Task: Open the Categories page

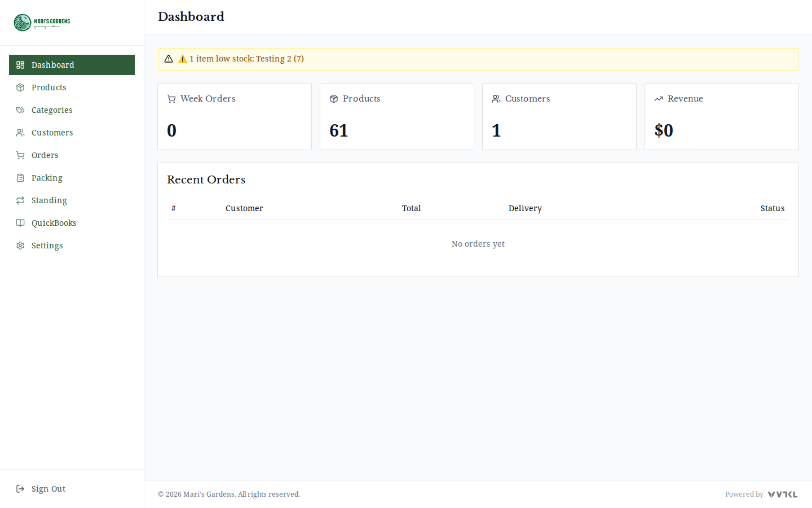Action: [72, 110]
